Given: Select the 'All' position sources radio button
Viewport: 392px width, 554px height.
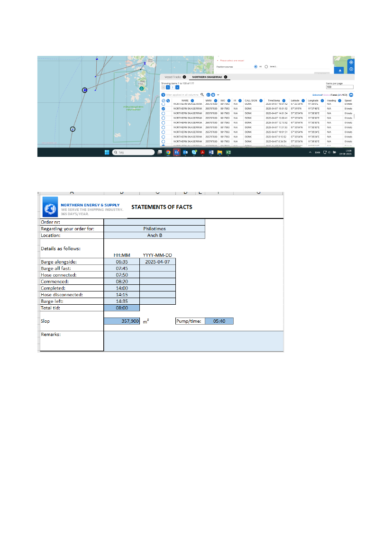Looking at the screenshot, I should tap(255, 67).
